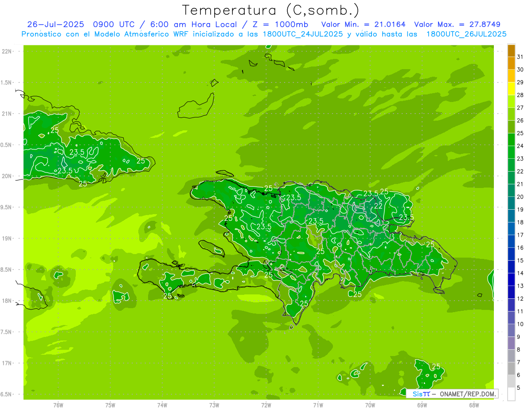Screen dimensions: 532x411
Task: Click the "19N" latitude label
Action: (7, 239)
